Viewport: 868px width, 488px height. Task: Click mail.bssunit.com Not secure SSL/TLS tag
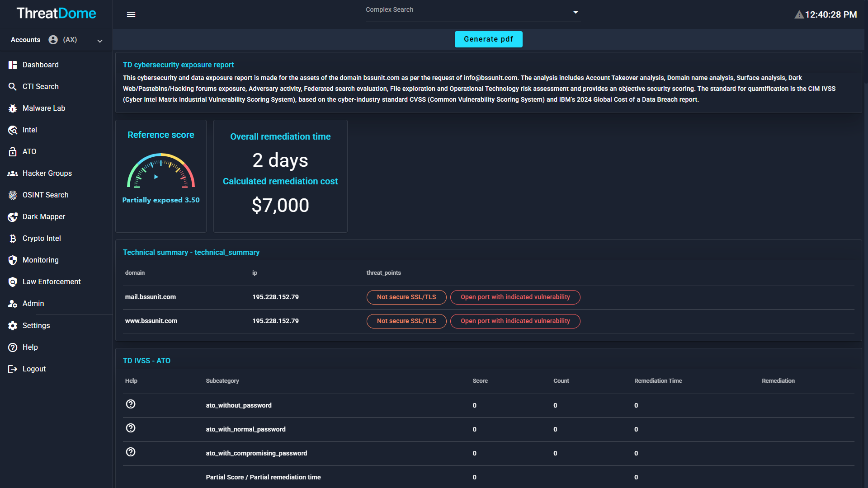coord(406,297)
